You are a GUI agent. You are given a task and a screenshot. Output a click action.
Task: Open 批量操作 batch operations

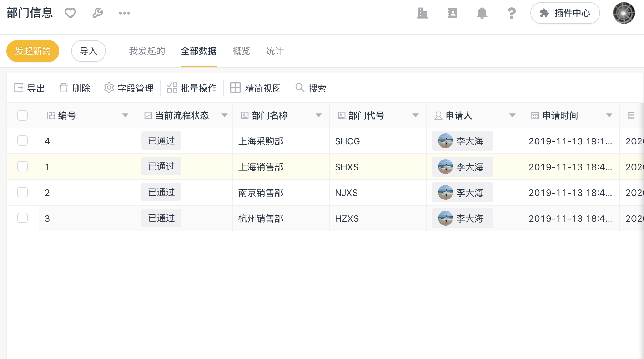point(192,88)
